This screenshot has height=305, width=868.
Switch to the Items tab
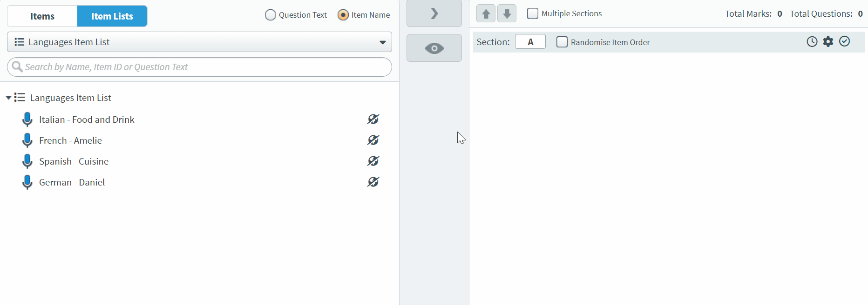(42, 16)
